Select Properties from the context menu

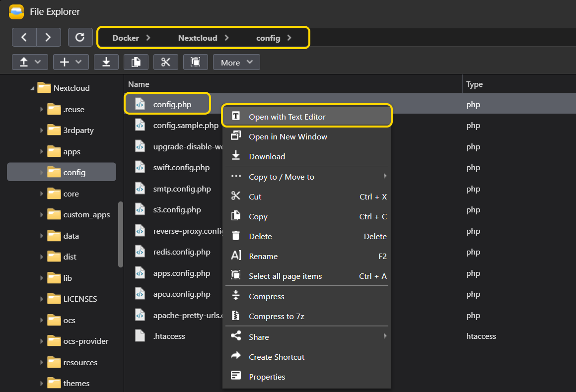(267, 377)
